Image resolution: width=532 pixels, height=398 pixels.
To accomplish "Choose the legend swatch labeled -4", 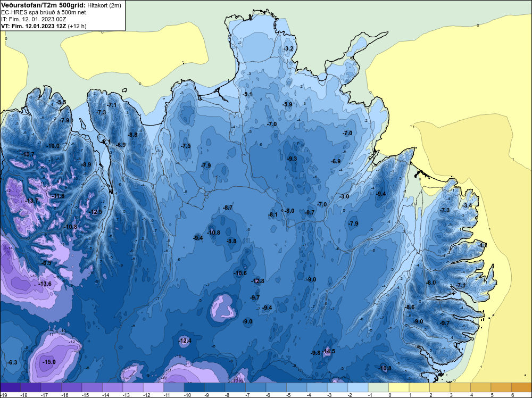I will [317, 387].
